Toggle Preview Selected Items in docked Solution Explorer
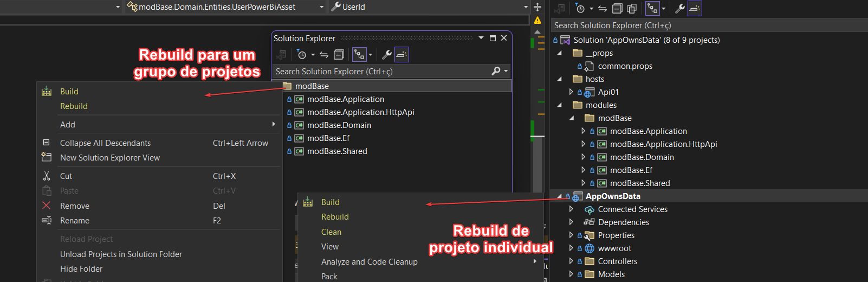 695,9
